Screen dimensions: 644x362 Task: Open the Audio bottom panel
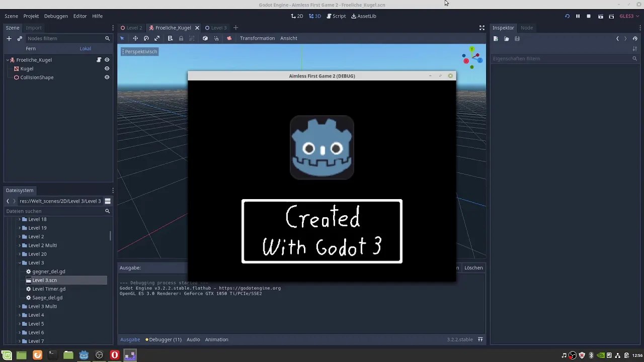[x=193, y=339]
